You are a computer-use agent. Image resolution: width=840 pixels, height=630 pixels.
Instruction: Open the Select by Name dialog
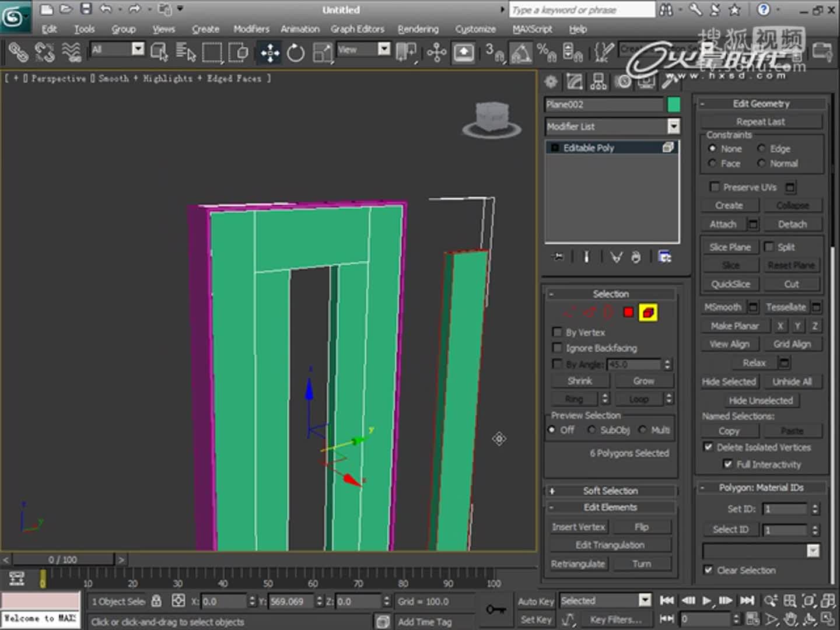(185, 51)
